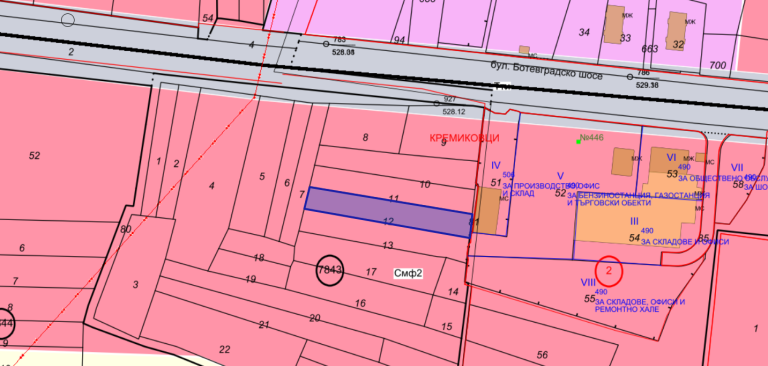Click the ЗА БЕНЗИНОСТАНЦИЯ, ГАЗОСТАНЦИЯ label
The height and width of the screenshot is (366, 768).
pyautogui.click(x=638, y=195)
